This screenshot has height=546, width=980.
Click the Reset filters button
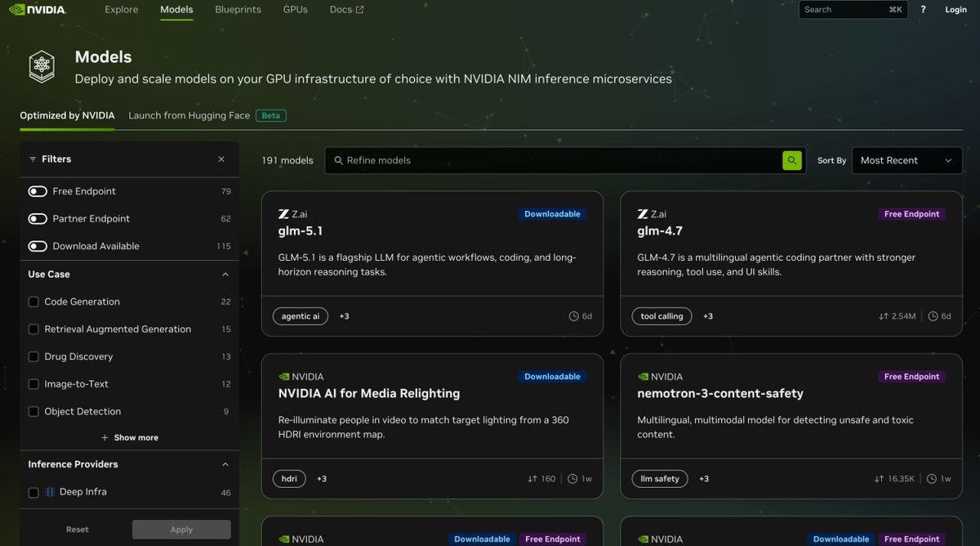78,530
